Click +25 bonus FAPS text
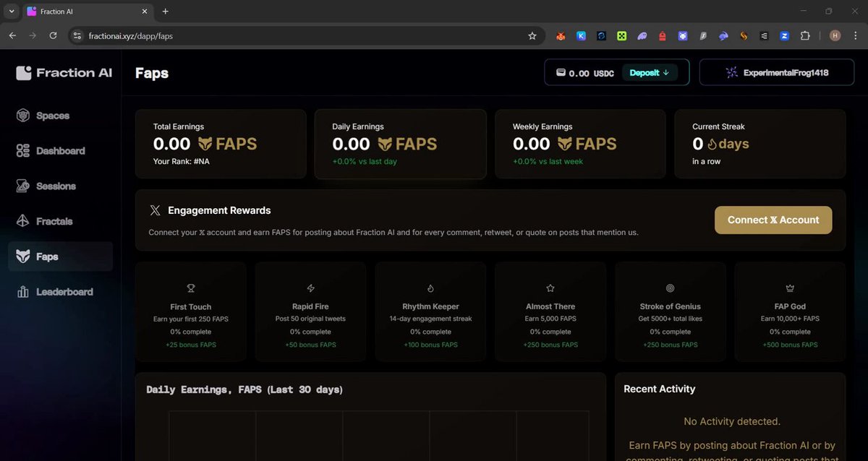The width and height of the screenshot is (868, 461). pyautogui.click(x=191, y=345)
